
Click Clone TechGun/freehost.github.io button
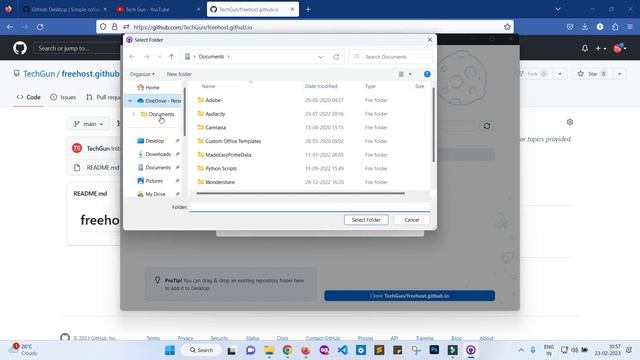409,296
